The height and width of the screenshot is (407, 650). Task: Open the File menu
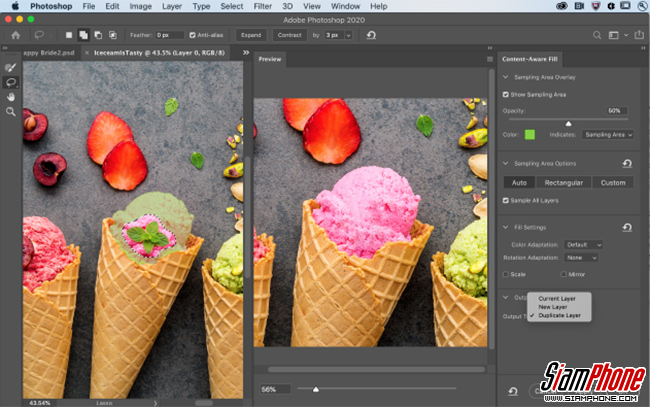[x=89, y=6]
